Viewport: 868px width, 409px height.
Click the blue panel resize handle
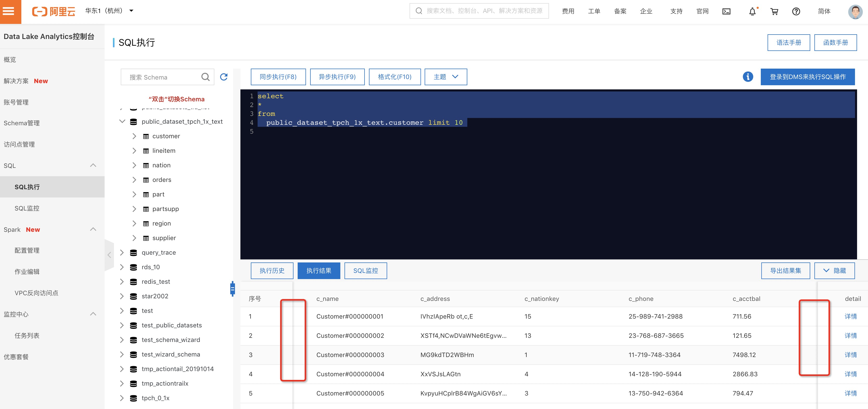tap(233, 289)
